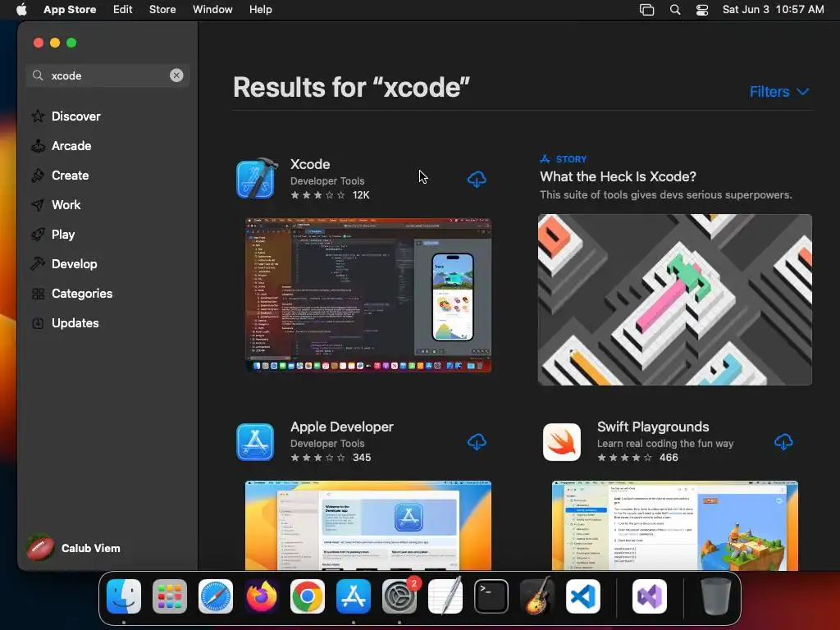Viewport: 840px width, 630px height.
Task: Open the Apple Developer app icon
Action: pyautogui.click(x=255, y=442)
